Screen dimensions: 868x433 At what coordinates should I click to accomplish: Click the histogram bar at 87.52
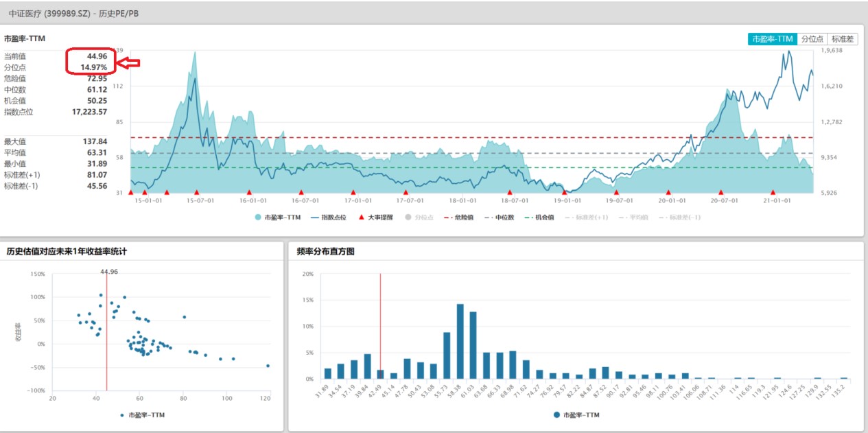(605, 373)
